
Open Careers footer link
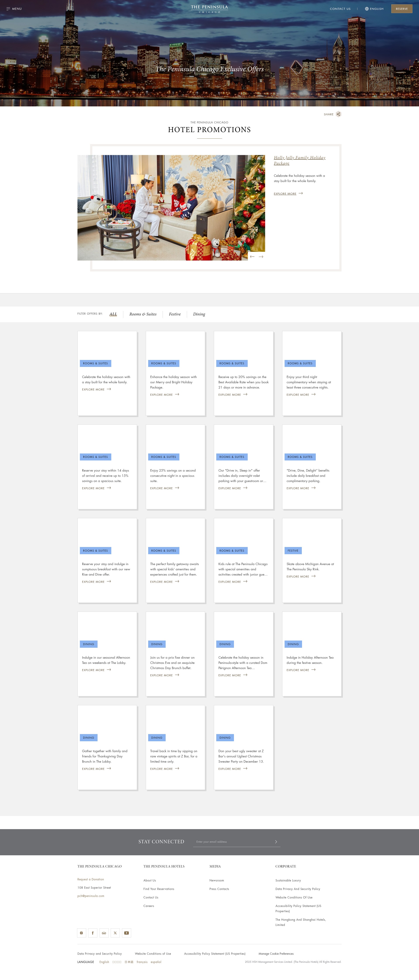pyautogui.click(x=149, y=906)
